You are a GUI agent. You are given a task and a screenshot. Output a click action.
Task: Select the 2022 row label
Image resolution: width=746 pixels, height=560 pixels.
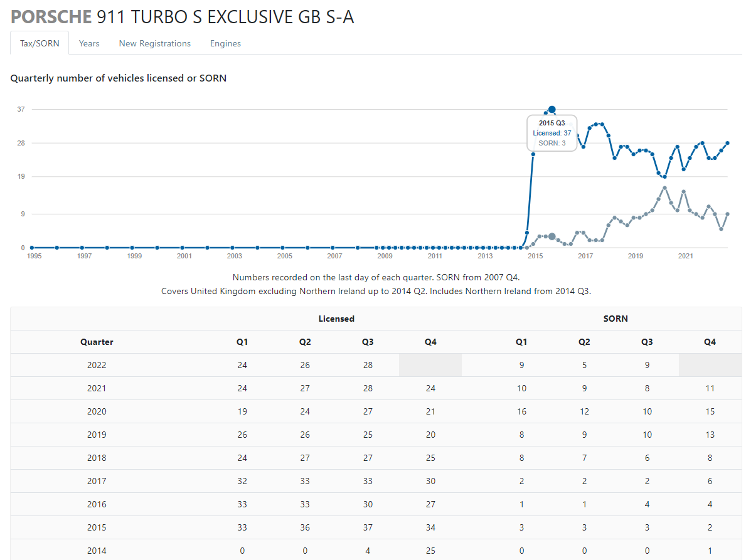[x=97, y=365]
